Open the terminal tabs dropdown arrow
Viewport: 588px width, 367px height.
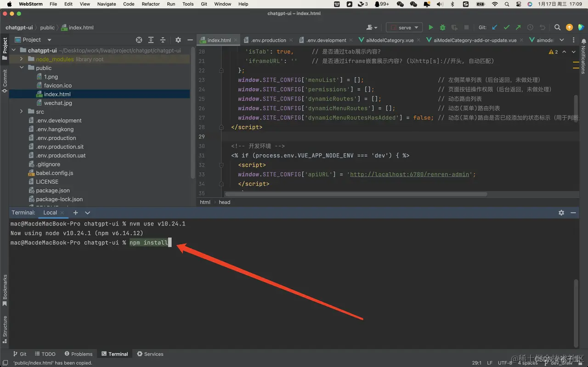(x=88, y=213)
